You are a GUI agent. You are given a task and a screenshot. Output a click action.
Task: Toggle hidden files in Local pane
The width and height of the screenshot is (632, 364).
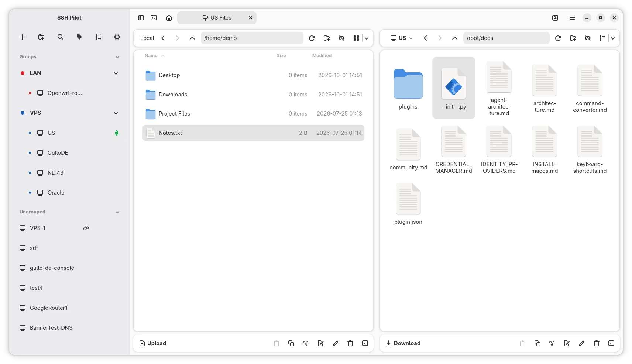pos(341,38)
